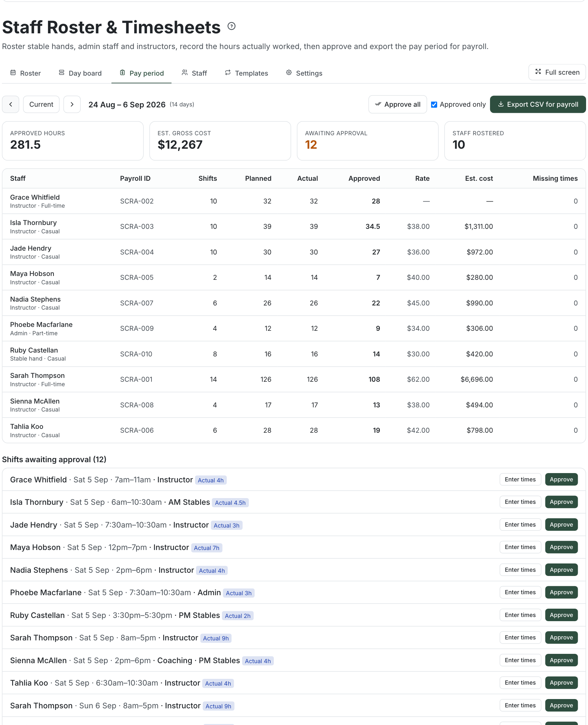Image resolution: width=588 pixels, height=725 pixels.
Task: Click the Est. cost column header
Action: coord(478,178)
